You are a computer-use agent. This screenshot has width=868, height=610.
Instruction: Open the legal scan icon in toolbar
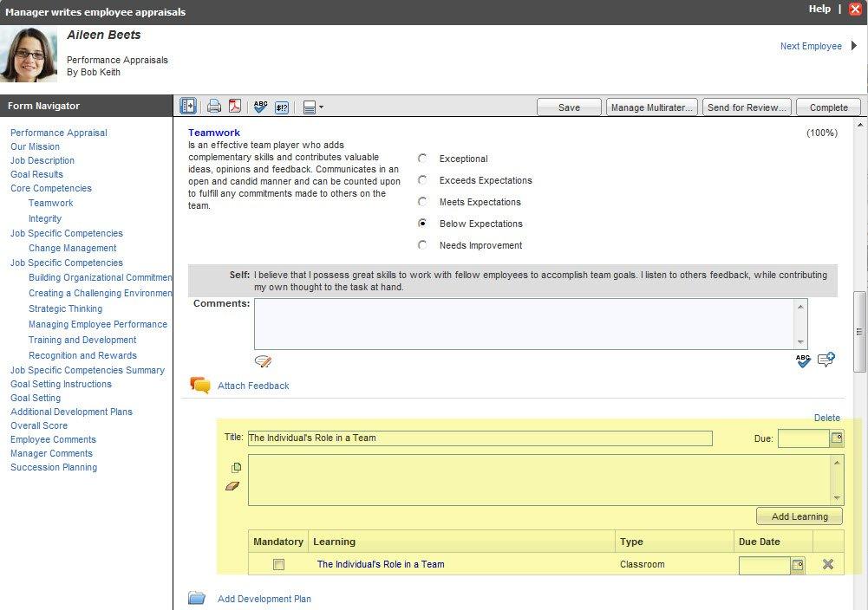282,107
